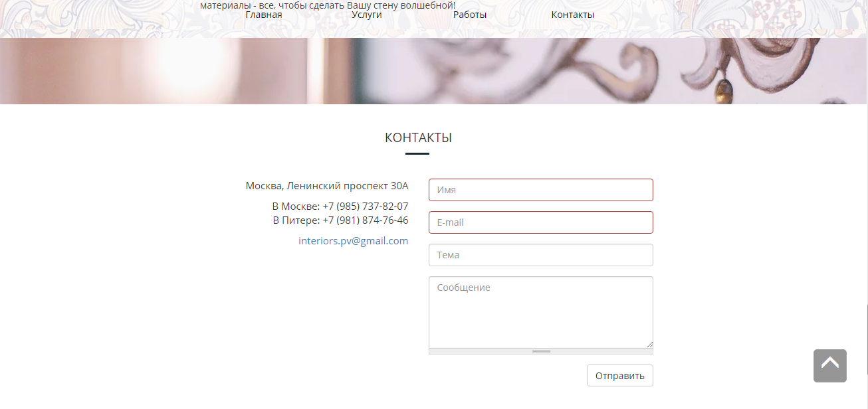Focus the Имя input field

point(540,190)
